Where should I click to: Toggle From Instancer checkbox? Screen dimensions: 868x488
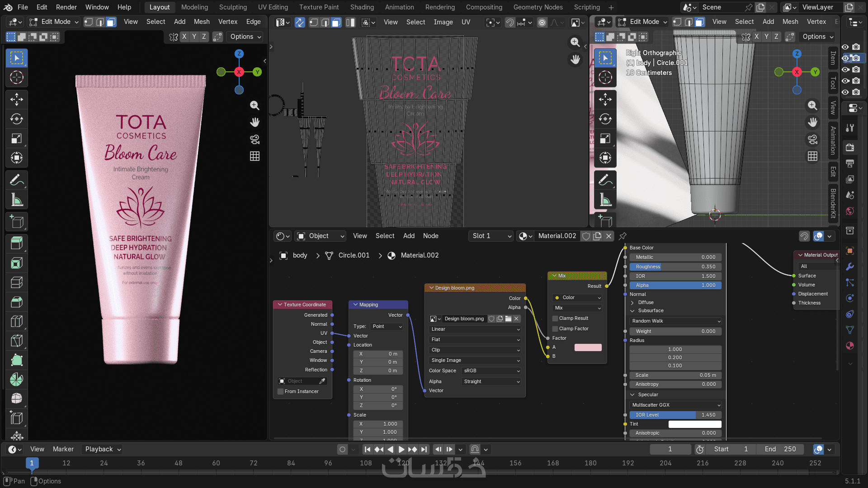tap(281, 392)
